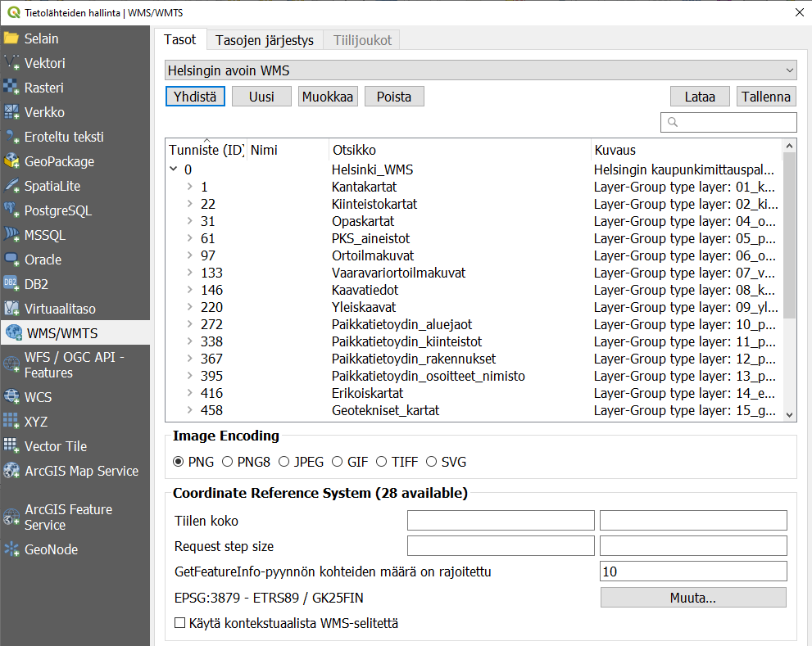Viewport: 812px width, 646px height.
Task: Open the Vektori source icon
Action: tap(11, 63)
